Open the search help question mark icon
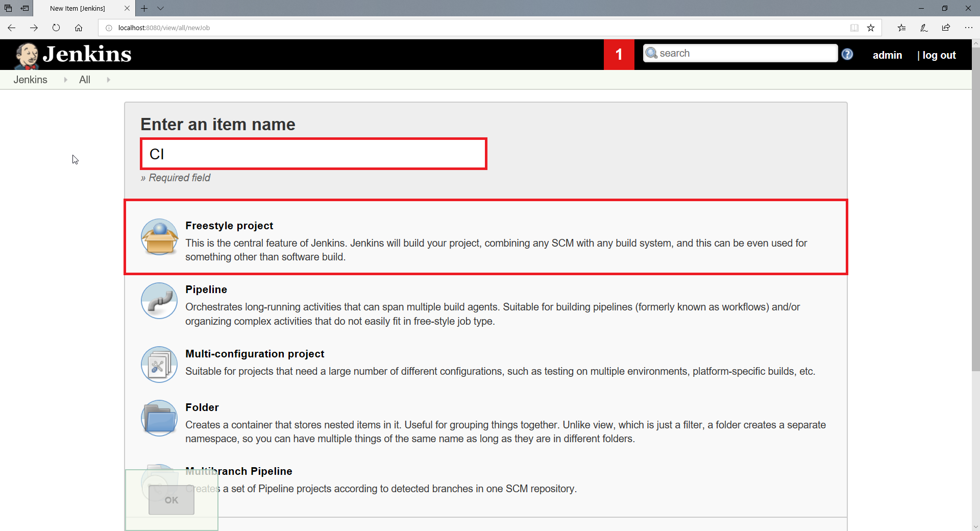The image size is (980, 531). 847,54
